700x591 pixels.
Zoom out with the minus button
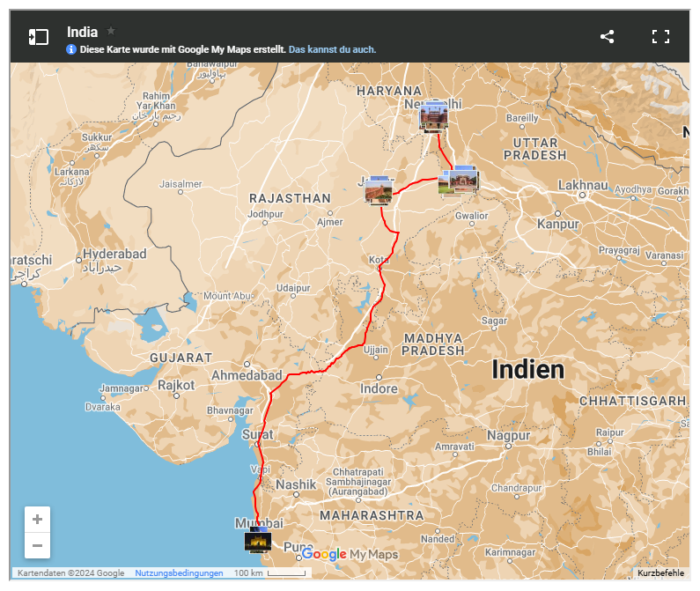pos(37,545)
